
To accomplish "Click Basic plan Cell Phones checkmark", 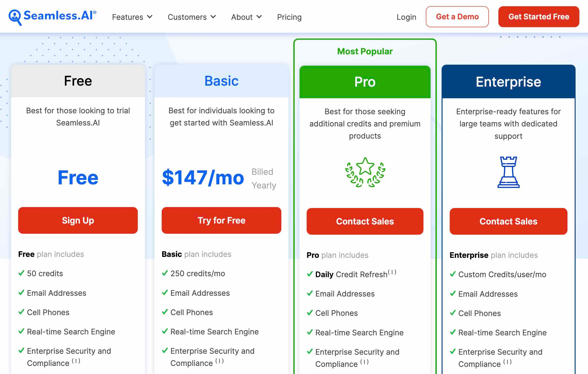I will 165,312.
